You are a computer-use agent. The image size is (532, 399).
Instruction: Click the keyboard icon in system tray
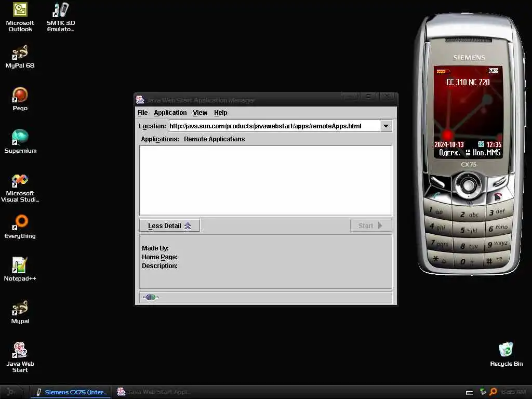(470, 393)
